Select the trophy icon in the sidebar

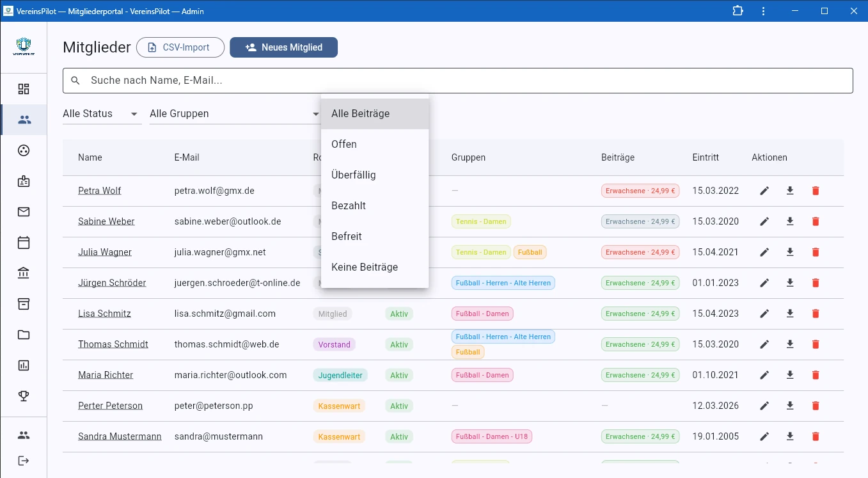coord(24,396)
